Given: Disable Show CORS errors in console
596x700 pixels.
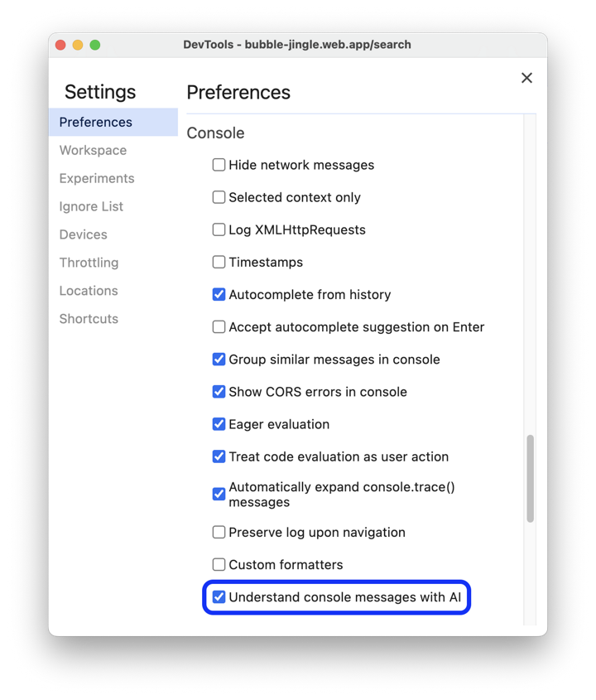Looking at the screenshot, I should pos(219,391).
